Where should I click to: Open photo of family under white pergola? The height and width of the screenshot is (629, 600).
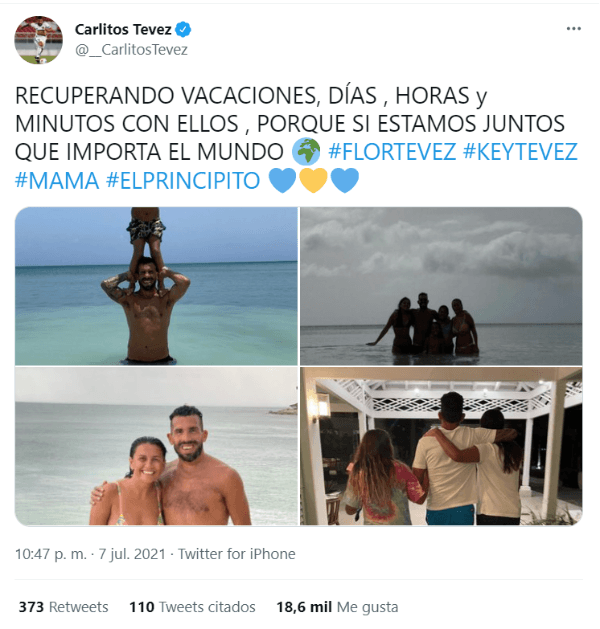pos(441,446)
